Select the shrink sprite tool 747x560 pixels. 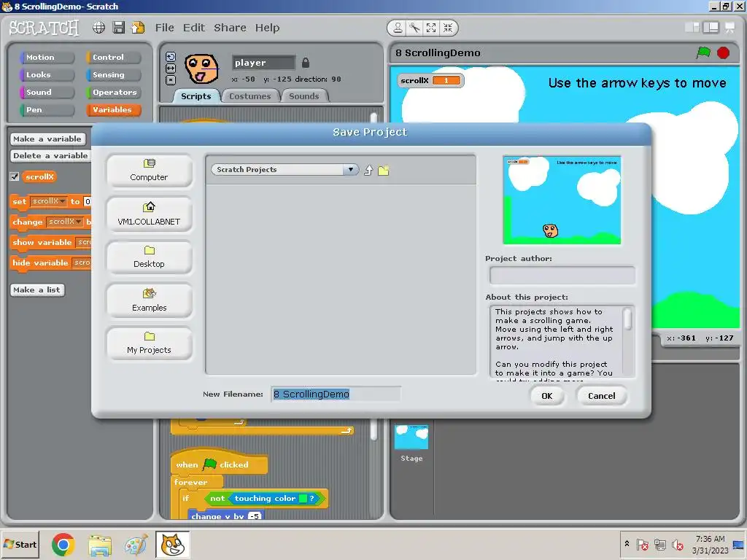coord(448,28)
